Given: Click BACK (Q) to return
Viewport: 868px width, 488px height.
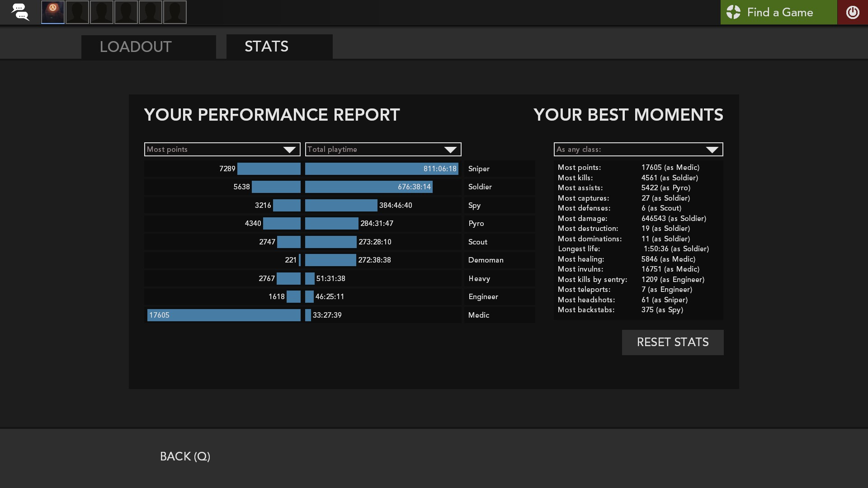Looking at the screenshot, I should click(185, 456).
